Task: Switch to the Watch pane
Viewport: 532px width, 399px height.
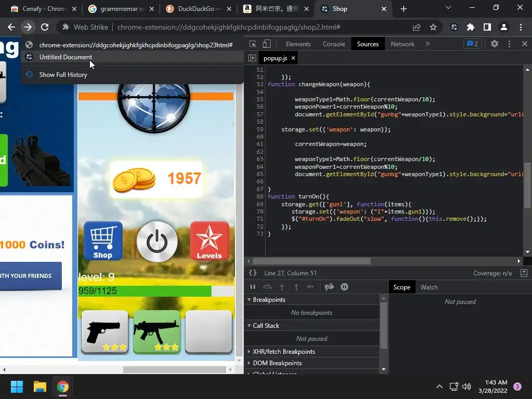Action: click(429, 287)
